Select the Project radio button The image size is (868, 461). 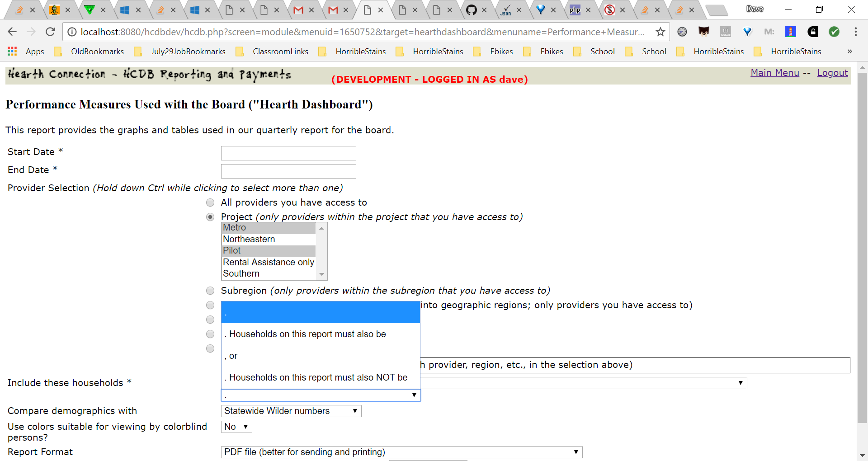(x=210, y=217)
